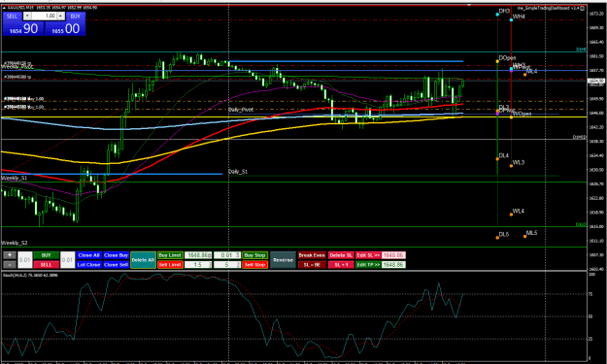
Task: Click the BUY button in one-click trading panel
Action: 76,17
